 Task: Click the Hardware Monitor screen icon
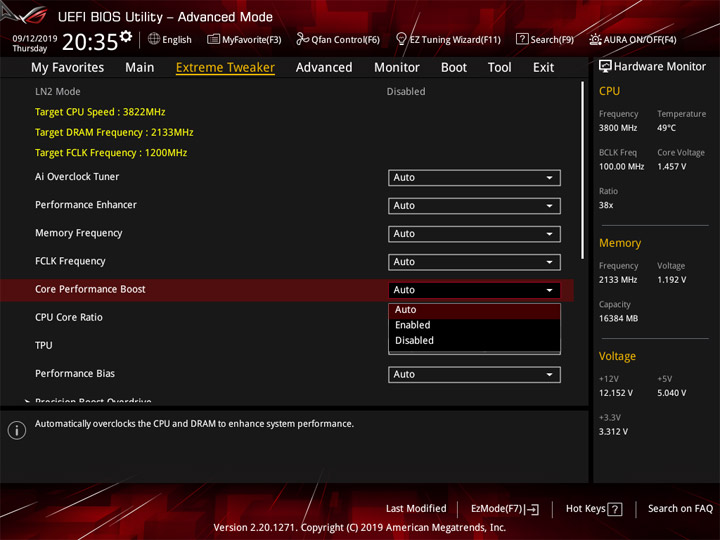605,67
